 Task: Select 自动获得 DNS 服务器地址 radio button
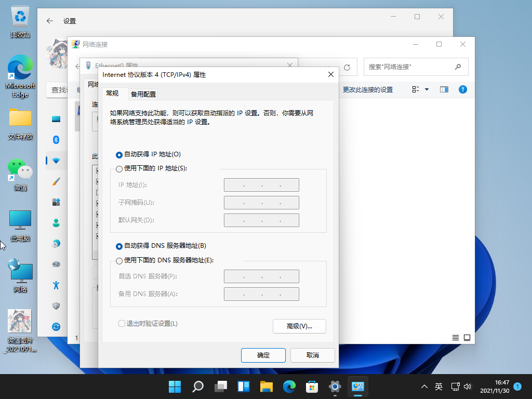[119, 246]
